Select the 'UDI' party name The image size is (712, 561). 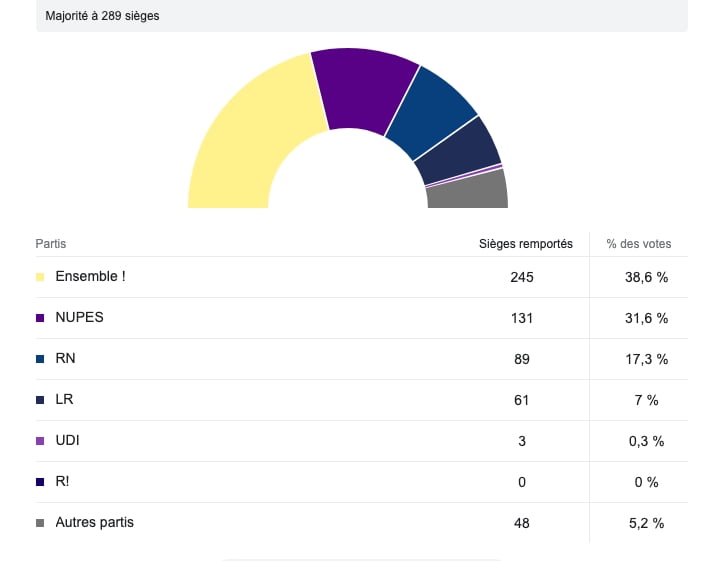[67, 440]
